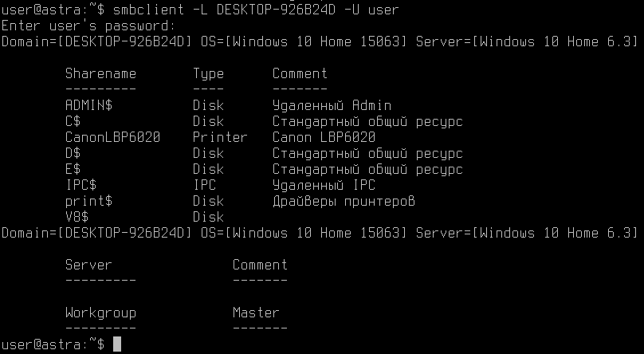The width and height of the screenshot is (644, 354).
Task: Click the smbclient command word
Action: [148, 10]
